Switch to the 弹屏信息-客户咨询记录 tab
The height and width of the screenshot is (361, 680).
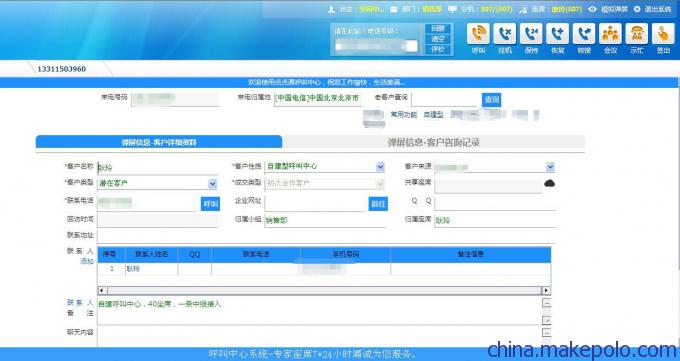(433, 142)
